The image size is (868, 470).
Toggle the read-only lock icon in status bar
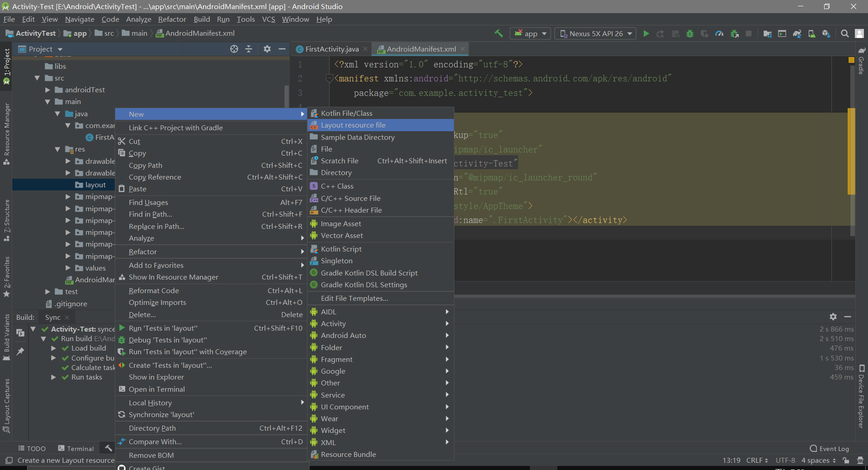pyautogui.click(x=846, y=460)
